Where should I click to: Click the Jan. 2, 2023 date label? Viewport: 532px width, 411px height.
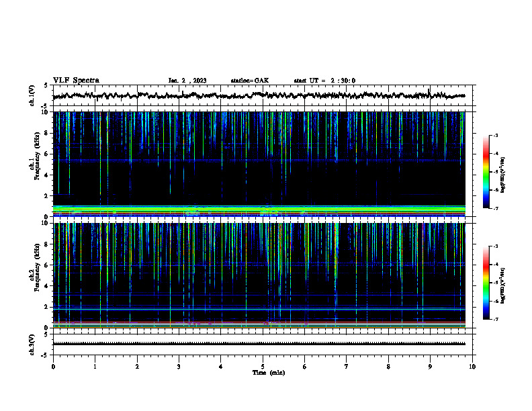[187, 81]
